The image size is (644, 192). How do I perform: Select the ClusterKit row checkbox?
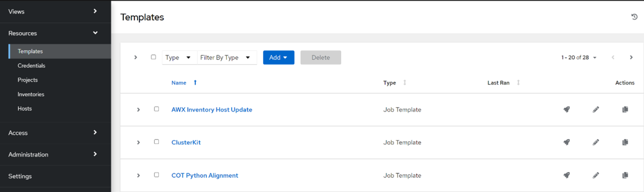click(156, 142)
